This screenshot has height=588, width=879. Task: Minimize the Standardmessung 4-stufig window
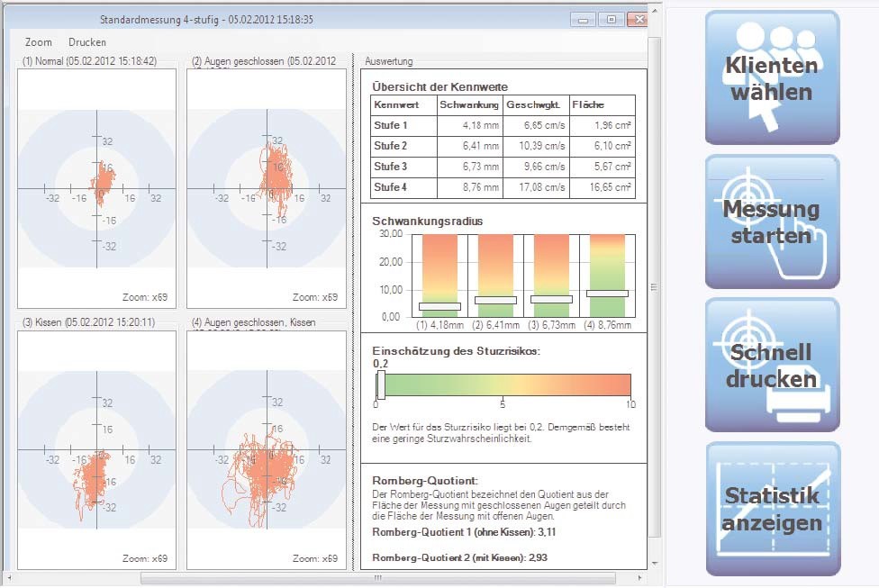585,19
